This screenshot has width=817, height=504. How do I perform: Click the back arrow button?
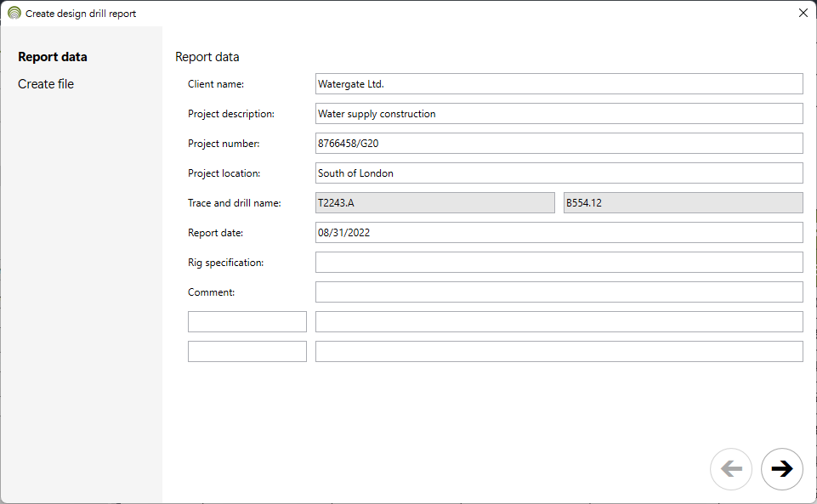click(x=731, y=468)
